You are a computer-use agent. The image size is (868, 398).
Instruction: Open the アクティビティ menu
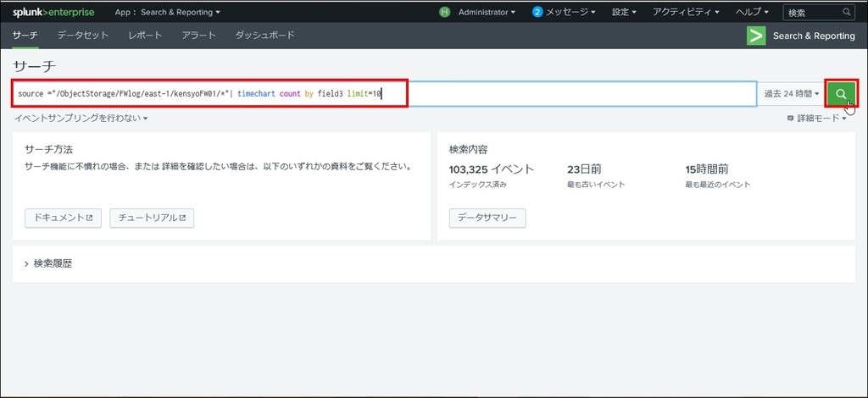686,12
